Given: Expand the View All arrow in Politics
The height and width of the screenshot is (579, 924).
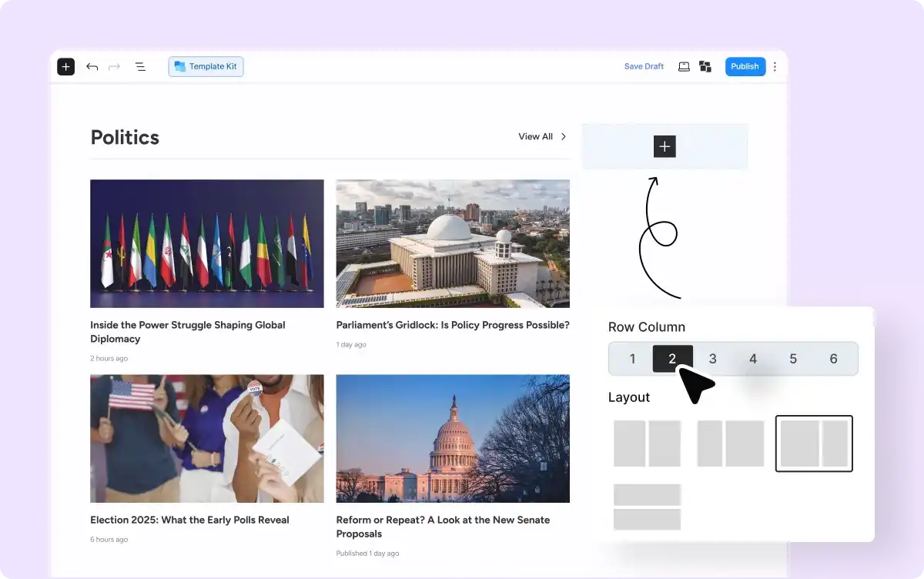Looking at the screenshot, I should coord(563,137).
